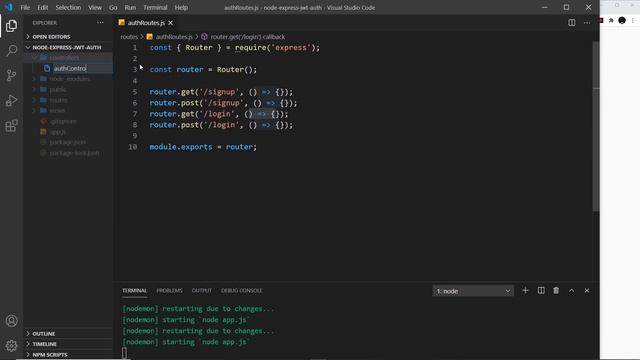Open the Selection menu
The height and width of the screenshot is (360, 640).
pos(68,7)
